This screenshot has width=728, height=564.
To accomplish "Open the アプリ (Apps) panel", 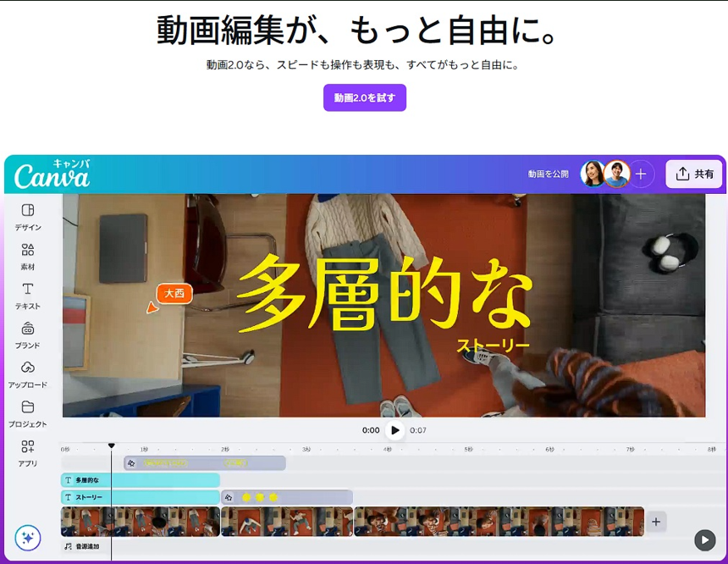I will [x=28, y=452].
